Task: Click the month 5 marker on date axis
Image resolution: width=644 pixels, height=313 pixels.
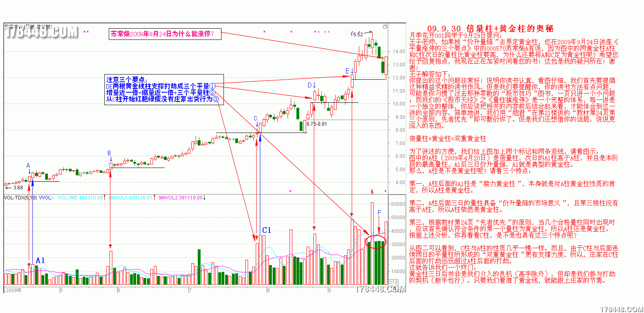Action: click(61, 290)
